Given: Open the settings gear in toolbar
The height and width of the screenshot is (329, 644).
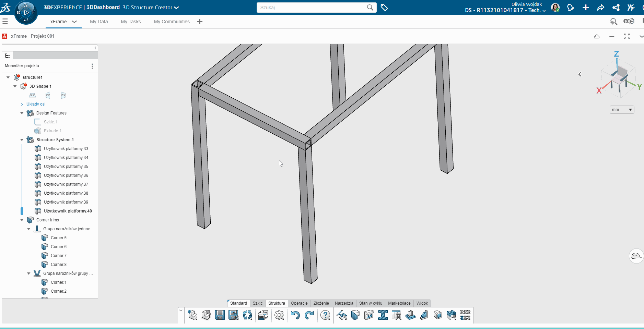Looking at the screenshot, I should 279,315.
